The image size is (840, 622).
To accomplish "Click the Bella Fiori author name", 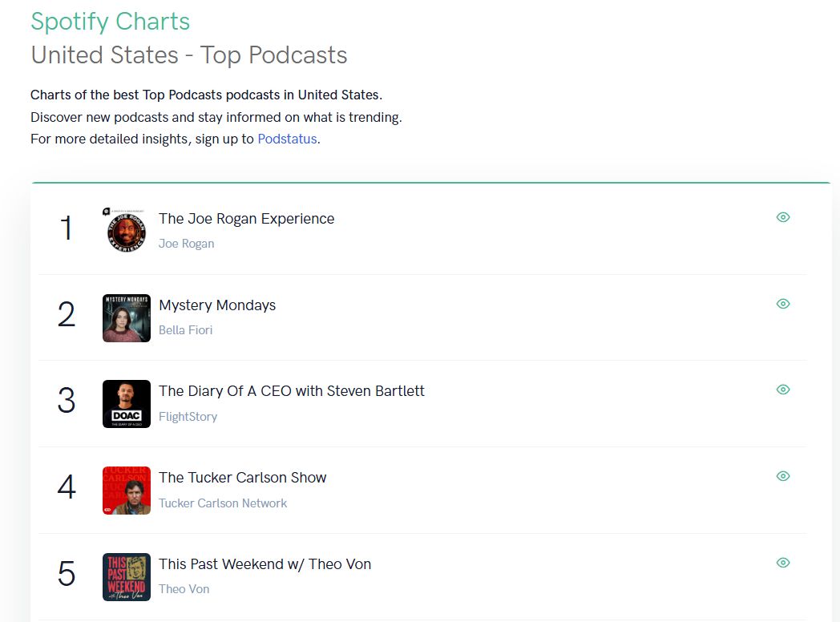I will 185,330.
